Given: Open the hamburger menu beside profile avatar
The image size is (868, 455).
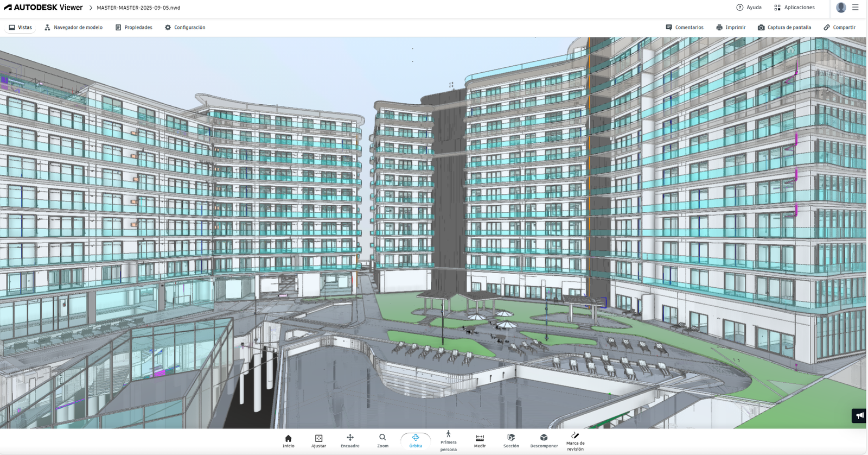Looking at the screenshot, I should [x=856, y=8].
